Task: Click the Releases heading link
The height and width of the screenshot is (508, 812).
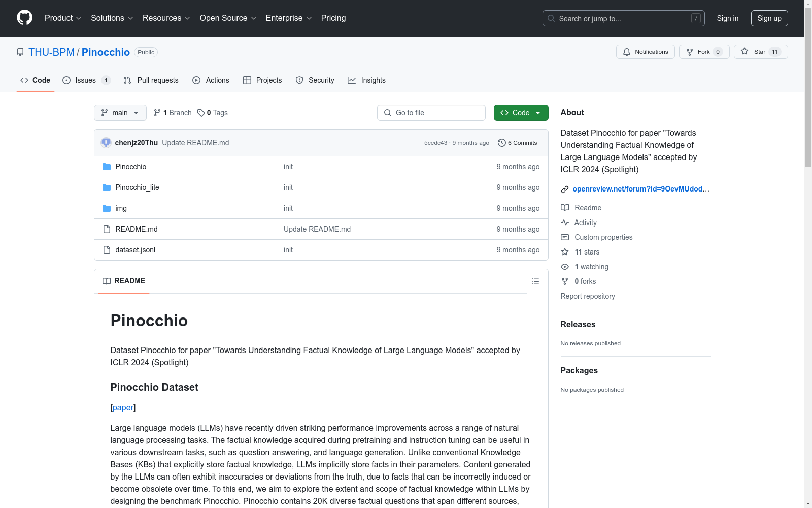Action: pyautogui.click(x=578, y=324)
